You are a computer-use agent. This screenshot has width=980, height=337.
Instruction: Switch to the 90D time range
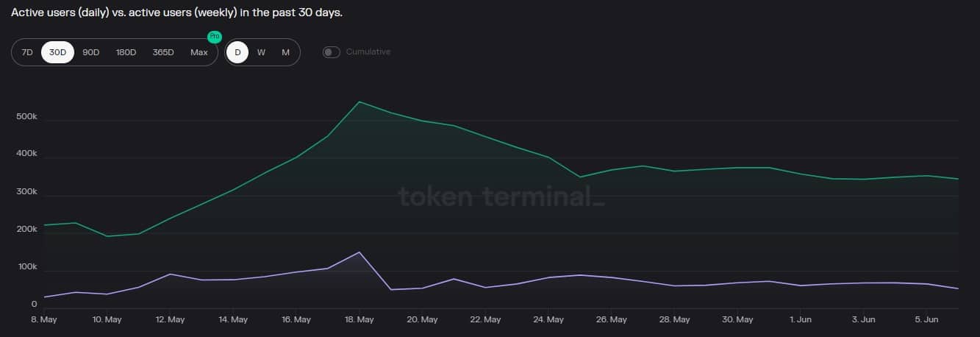[x=91, y=52]
